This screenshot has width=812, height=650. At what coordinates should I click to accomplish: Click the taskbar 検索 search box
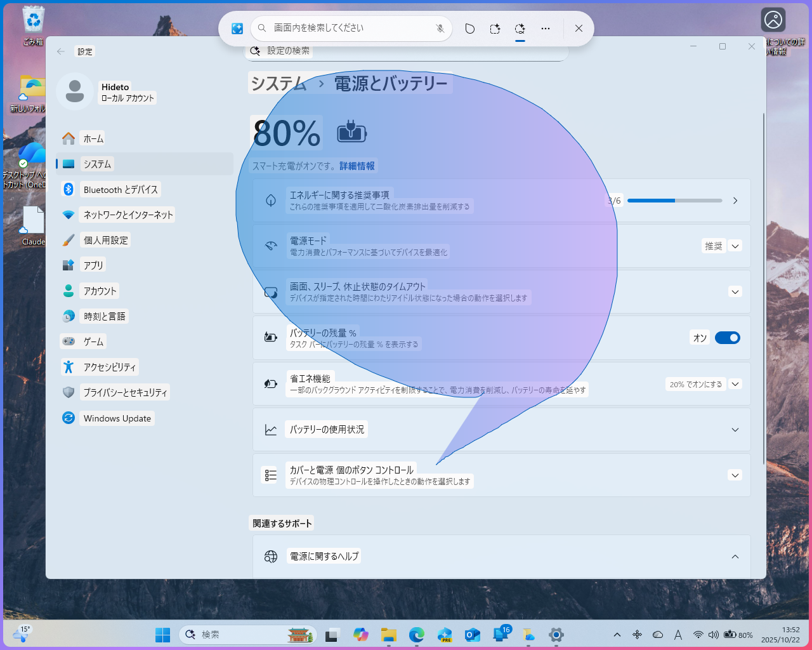tap(248, 635)
